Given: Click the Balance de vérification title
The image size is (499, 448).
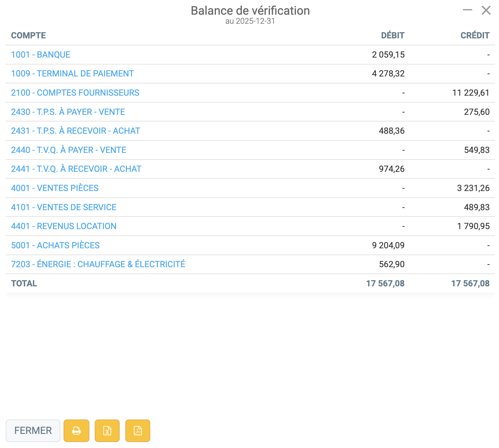Looking at the screenshot, I should [250, 10].
